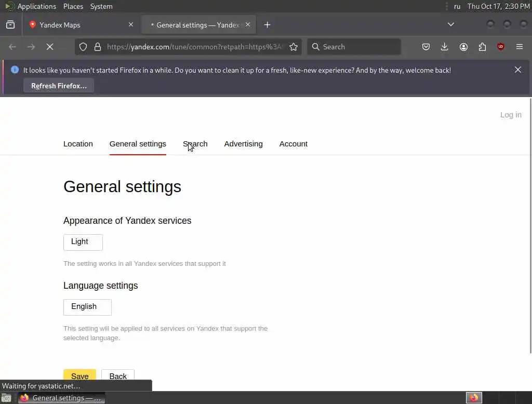Focus the browser Search box
This screenshot has height=404, width=532.
point(354,47)
